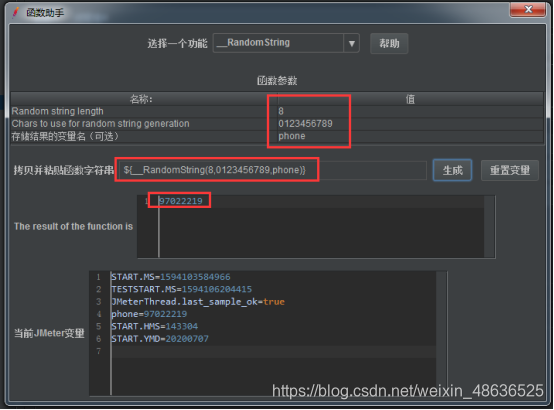Viewport: 554px width, 410px height.
Task: Click empty line 7 in variables editor
Action: coord(273,351)
